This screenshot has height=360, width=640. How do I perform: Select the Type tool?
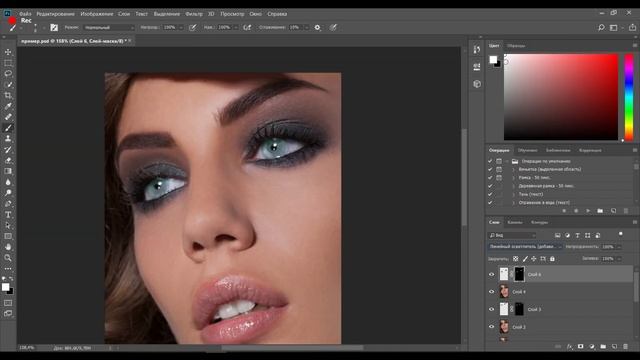(8, 214)
